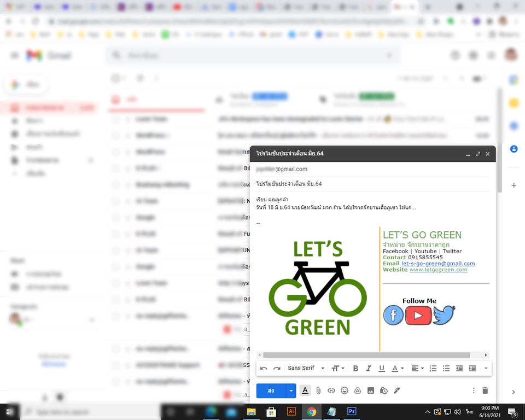Image resolution: width=525 pixels, height=420 pixels.
Task: Undo the last edit in compose toolbar
Action: point(264,369)
